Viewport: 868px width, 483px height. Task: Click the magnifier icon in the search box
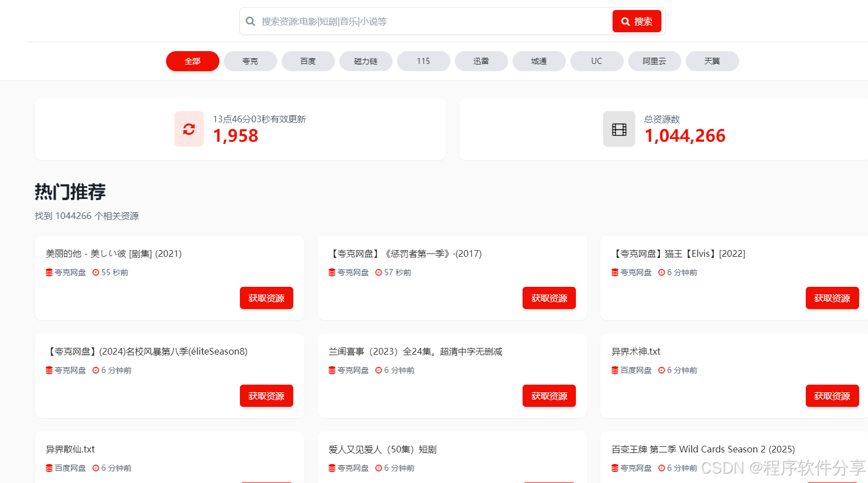[250, 21]
